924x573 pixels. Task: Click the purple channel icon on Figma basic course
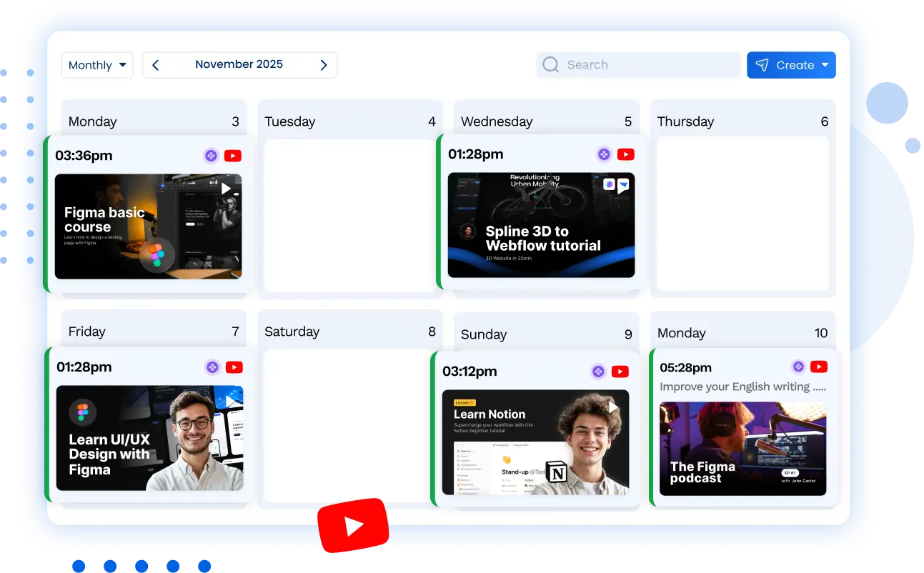pyautogui.click(x=211, y=155)
